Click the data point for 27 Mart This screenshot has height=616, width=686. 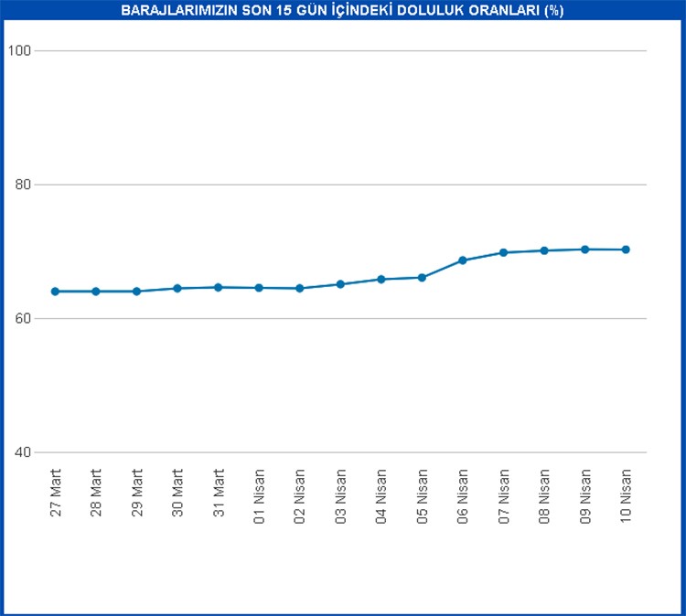(55, 292)
